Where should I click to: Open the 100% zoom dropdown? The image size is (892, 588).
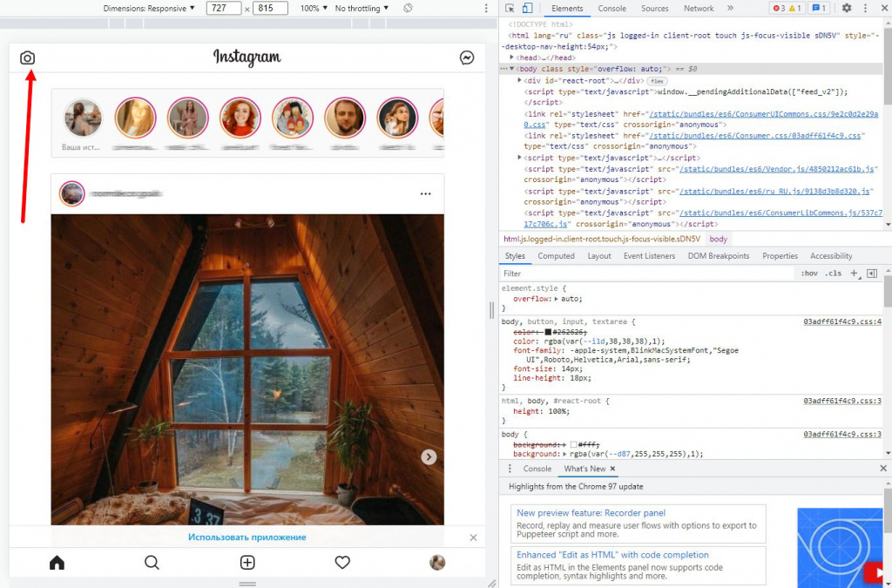[x=314, y=9]
